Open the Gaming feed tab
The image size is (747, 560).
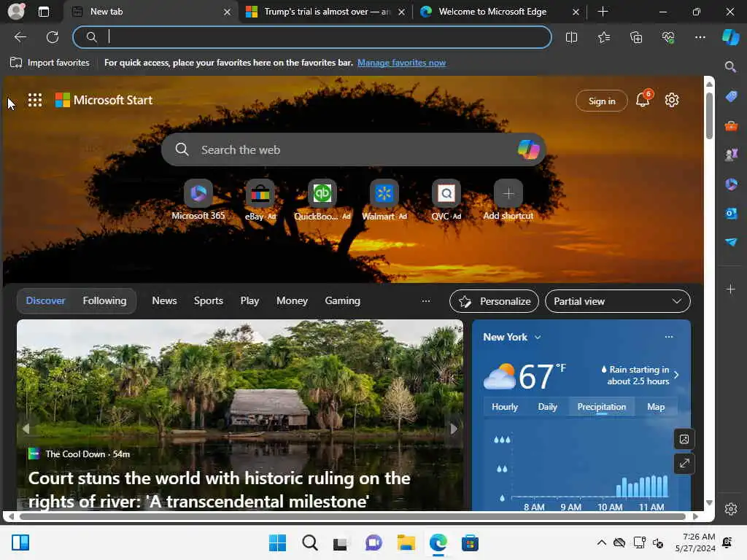coord(343,301)
